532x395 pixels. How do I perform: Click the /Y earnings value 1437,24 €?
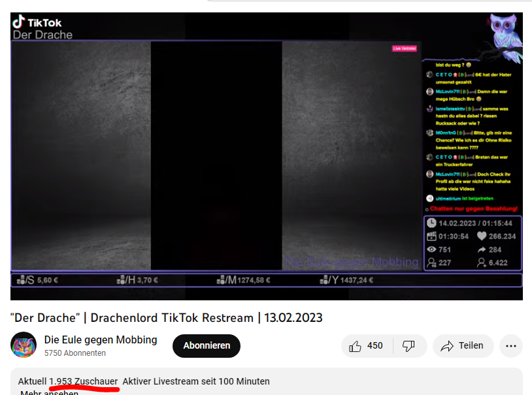tap(357, 280)
